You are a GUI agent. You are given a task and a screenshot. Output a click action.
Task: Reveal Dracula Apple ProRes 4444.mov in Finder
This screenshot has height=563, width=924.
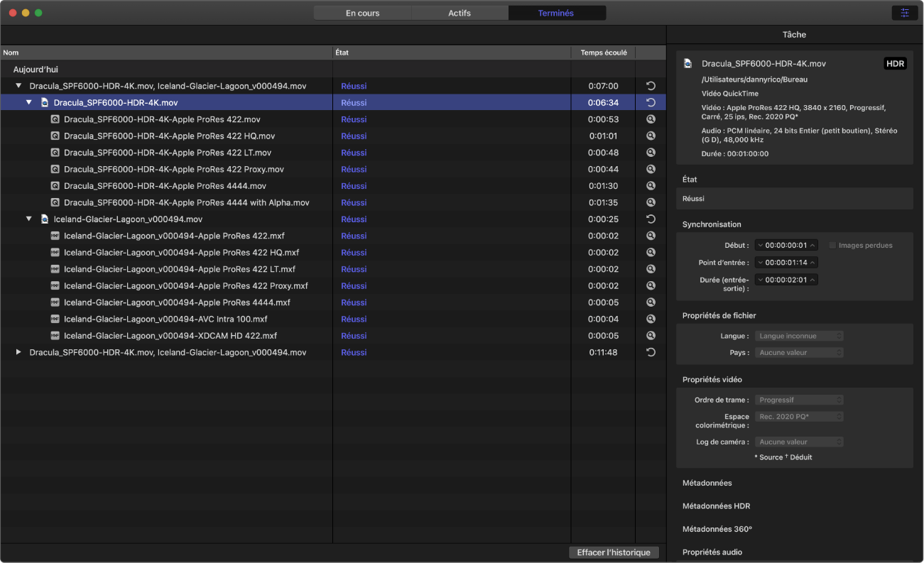coord(651,186)
